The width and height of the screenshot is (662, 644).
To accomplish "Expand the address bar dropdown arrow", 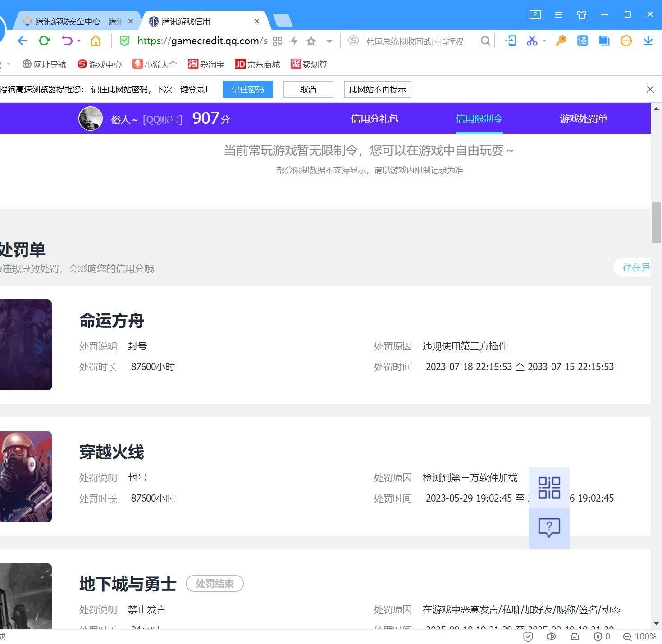I will click(329, 41).
